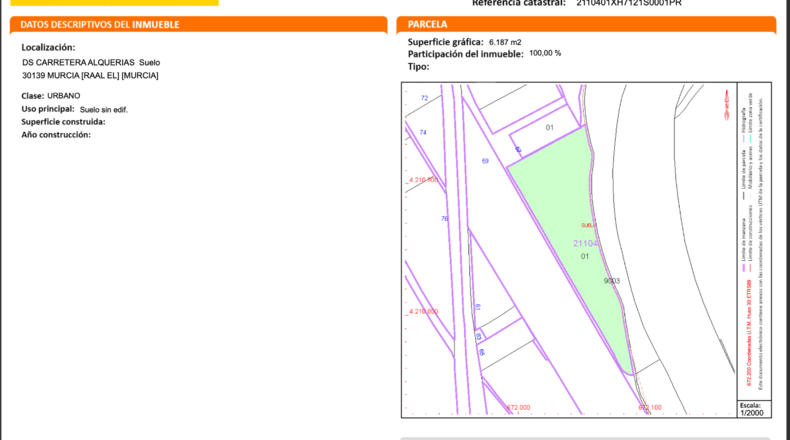Click the 'PARCELA' orange section header
790x440 pixels.
[586, 24]
